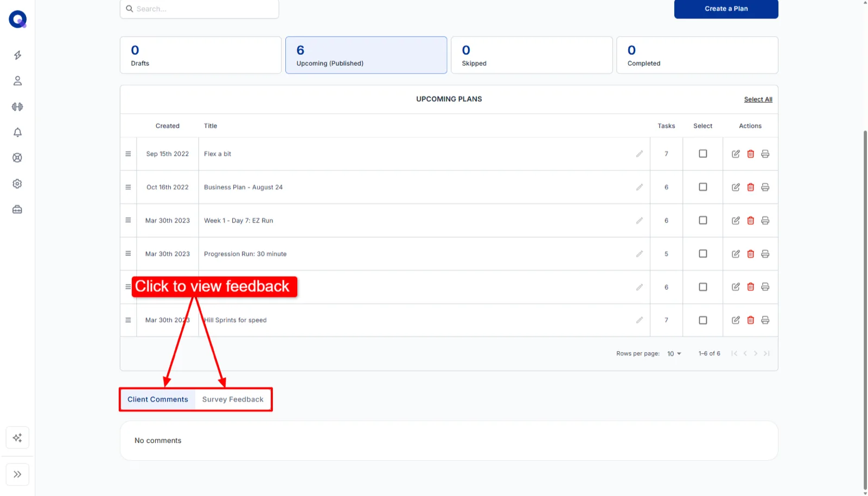Screen dimensions: 868x496
Task: Select the Flex a bit checkbox
Action: [x=703, y=154]
